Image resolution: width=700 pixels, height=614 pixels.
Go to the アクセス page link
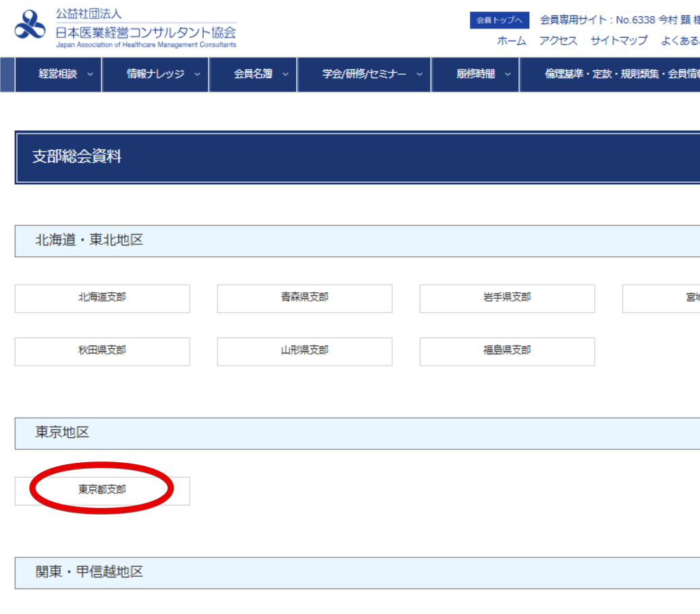point(558,41)
